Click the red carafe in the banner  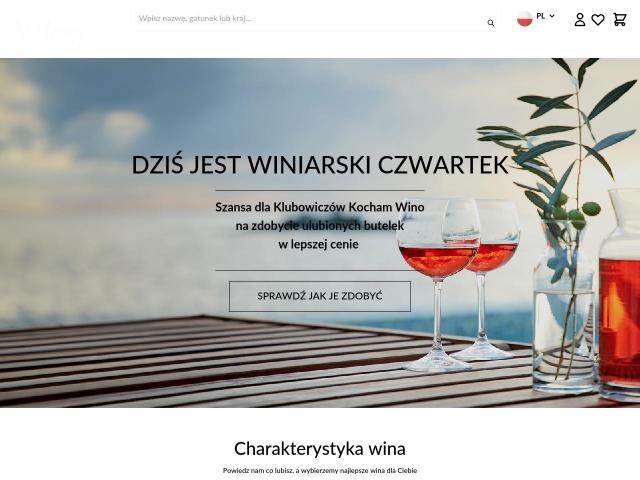[619, 294]
